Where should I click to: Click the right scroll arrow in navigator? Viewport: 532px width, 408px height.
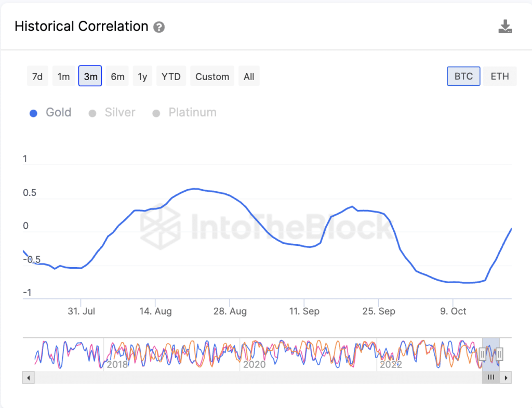point(506,377)
